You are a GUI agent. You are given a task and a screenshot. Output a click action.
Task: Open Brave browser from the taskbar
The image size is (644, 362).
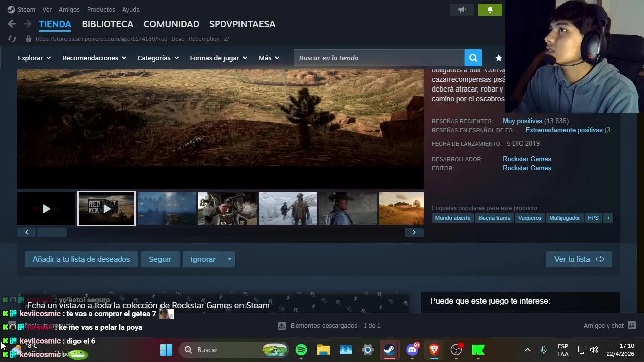434,350
